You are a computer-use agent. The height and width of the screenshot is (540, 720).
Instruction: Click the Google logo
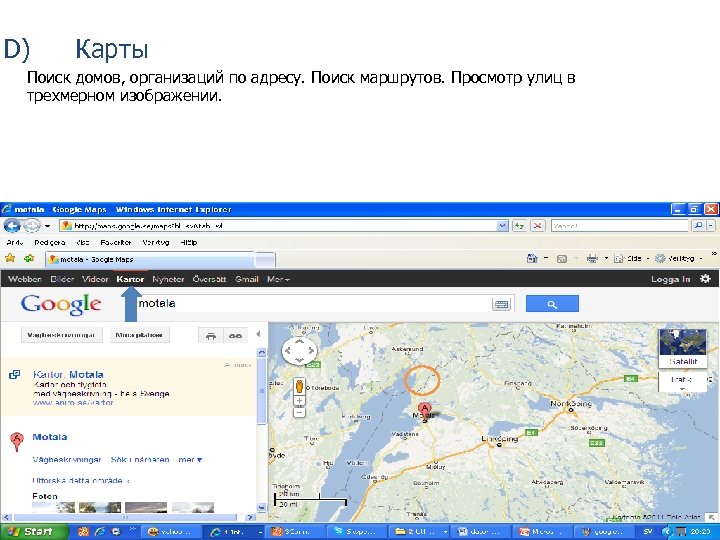coord(61,304)
